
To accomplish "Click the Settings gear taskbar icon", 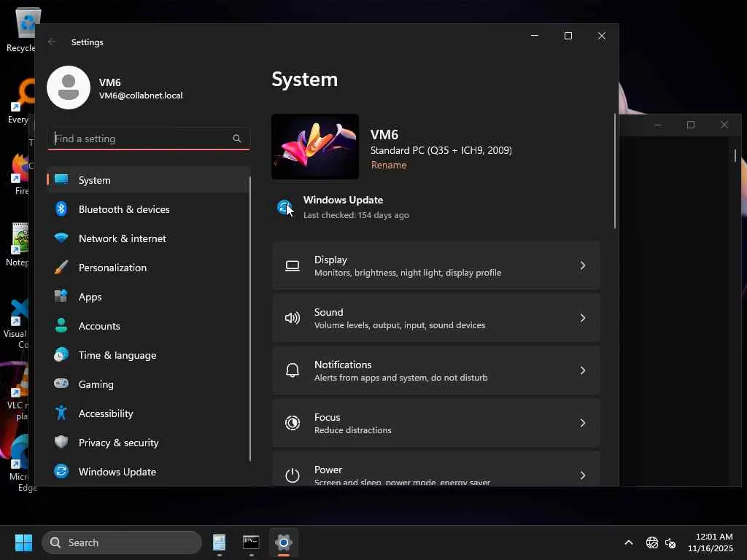I will [284, 542].
